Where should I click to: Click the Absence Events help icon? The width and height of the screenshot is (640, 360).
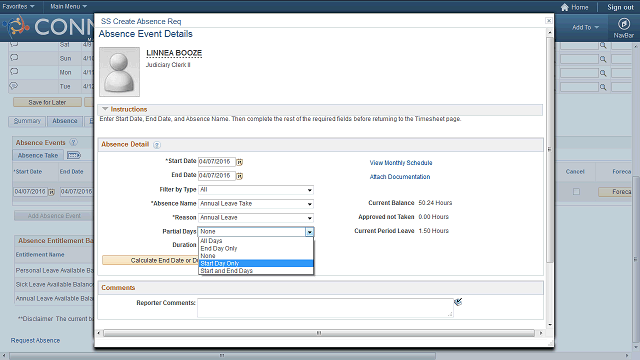73,142
